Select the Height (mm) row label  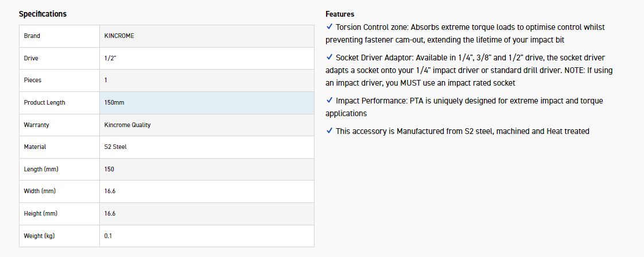41,213
